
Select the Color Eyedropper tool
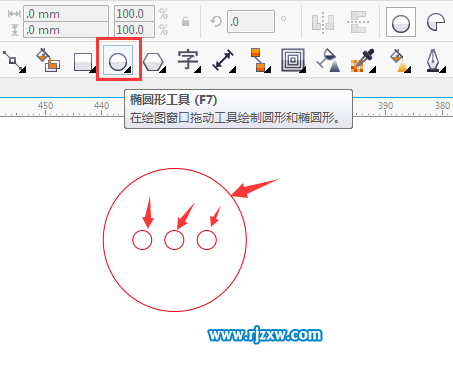[363, 60]
